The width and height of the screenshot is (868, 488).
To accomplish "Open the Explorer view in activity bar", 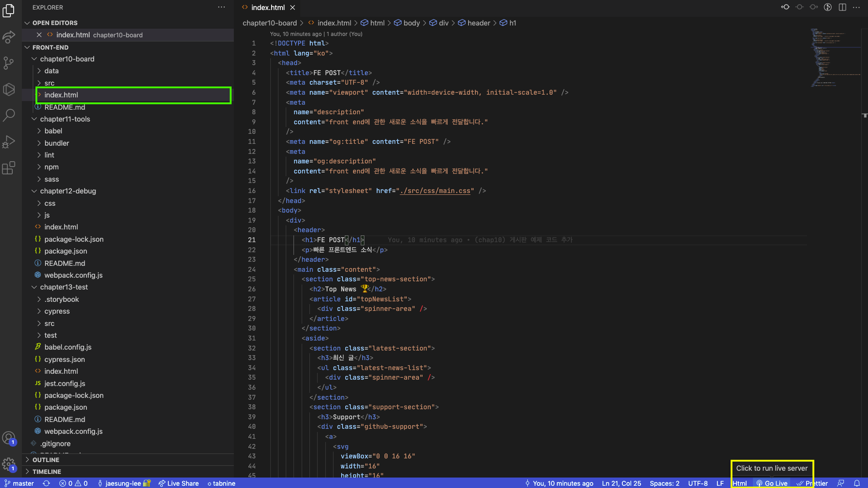I will (9, 10).
